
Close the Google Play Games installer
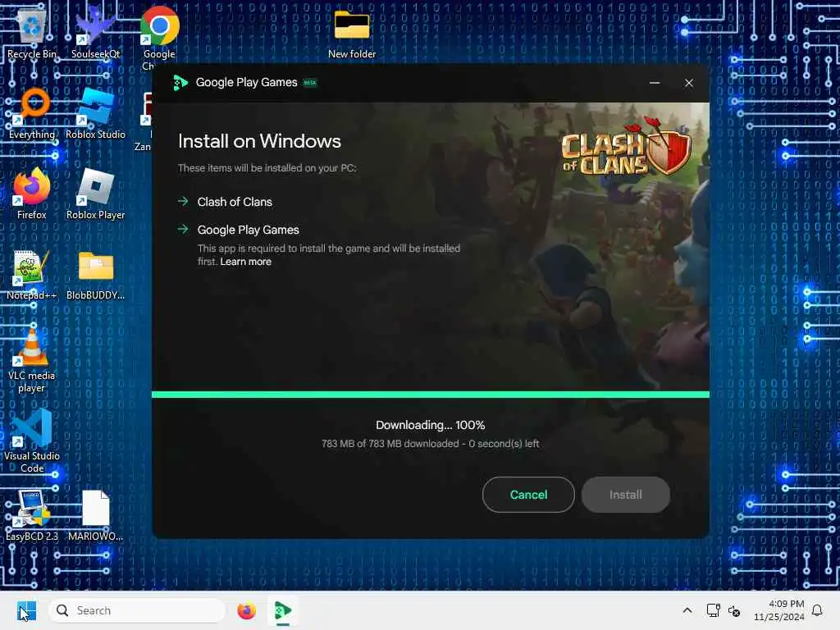(689, 83)
